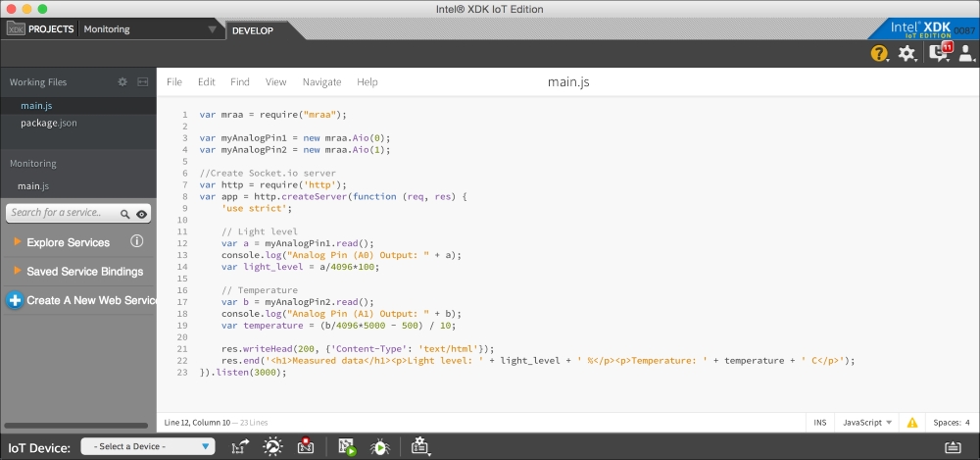
Task: Click the user account icon
Action: click(965, 54)
